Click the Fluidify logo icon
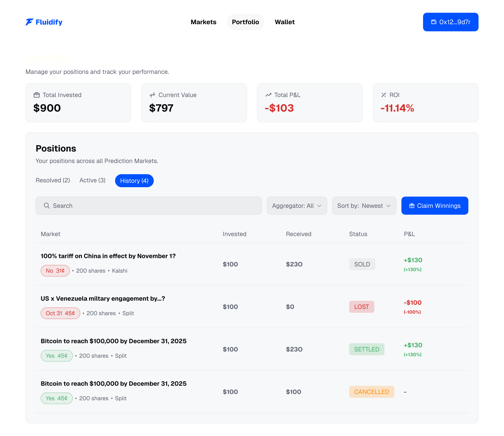The height and width of the screenshot is (436, 504). click(29, 22)
